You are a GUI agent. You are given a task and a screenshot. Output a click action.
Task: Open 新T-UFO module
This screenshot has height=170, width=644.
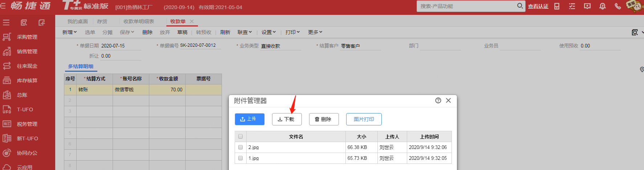pos(28,138)
